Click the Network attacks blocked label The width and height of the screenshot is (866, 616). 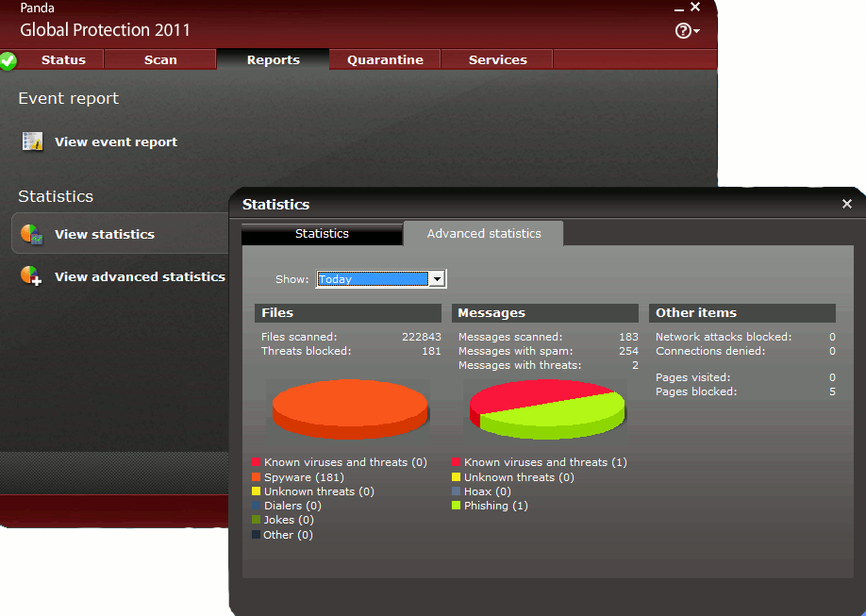pos(724,337)
